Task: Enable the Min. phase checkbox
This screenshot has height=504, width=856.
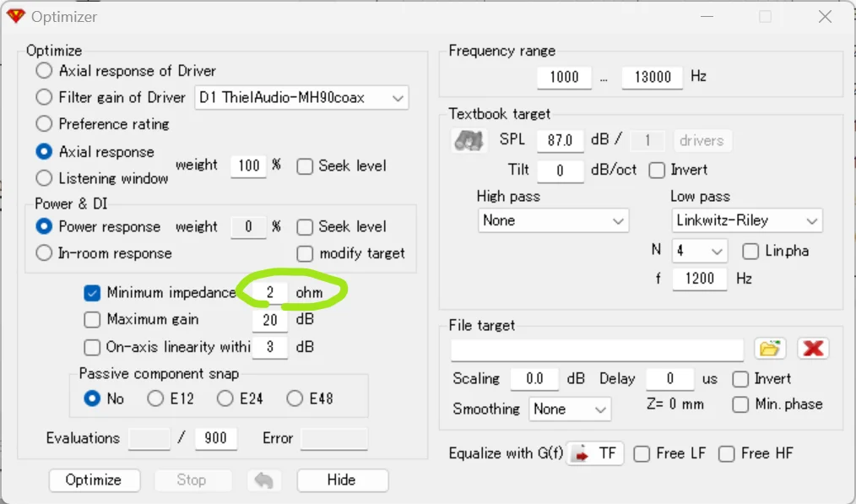Action: (740, 404)
